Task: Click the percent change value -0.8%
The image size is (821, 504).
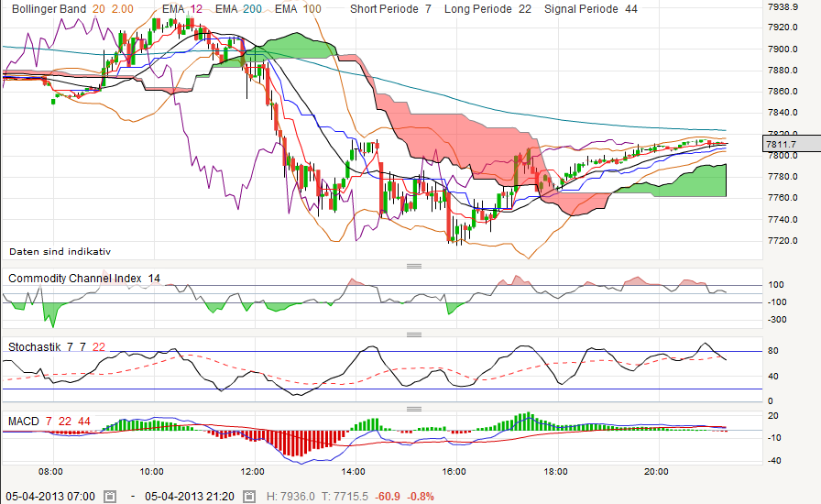Action: click(421, 496)
